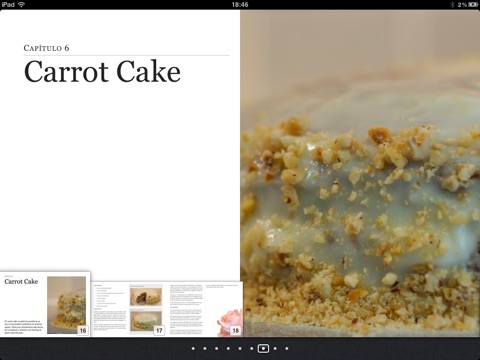
Task: Tap the Bluetooth status icon
Action: coord(452,4)
